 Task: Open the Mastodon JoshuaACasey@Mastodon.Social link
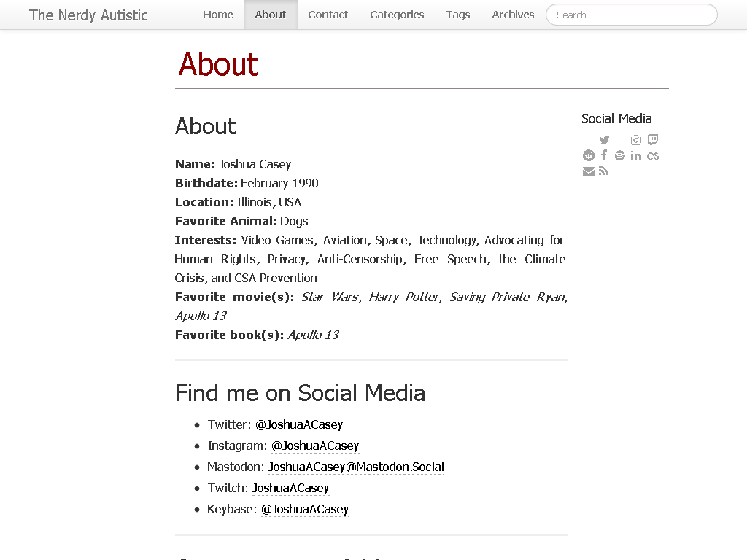tap(356, 467)
